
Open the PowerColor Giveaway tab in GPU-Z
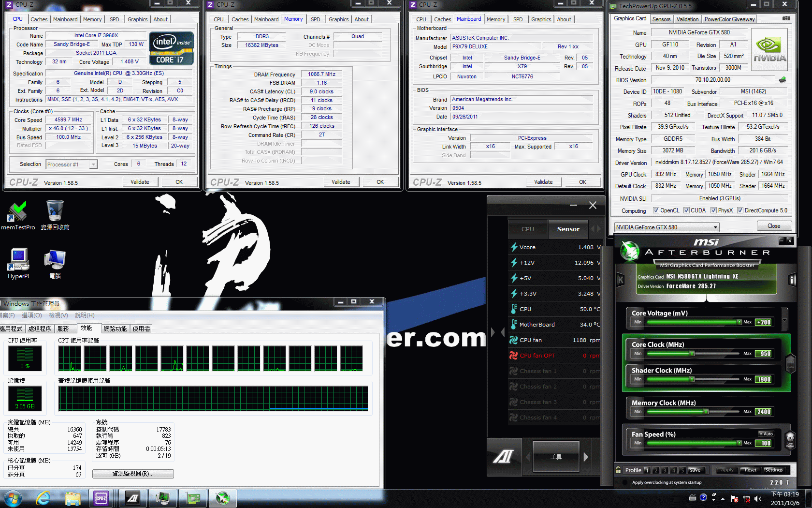[729, 19]
